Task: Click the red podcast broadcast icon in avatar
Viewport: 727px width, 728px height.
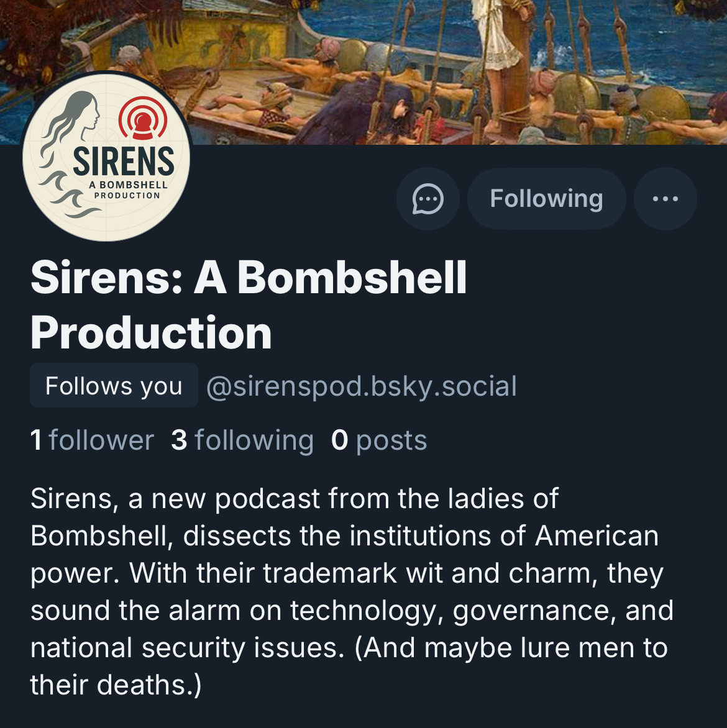Action: (143, 118)
